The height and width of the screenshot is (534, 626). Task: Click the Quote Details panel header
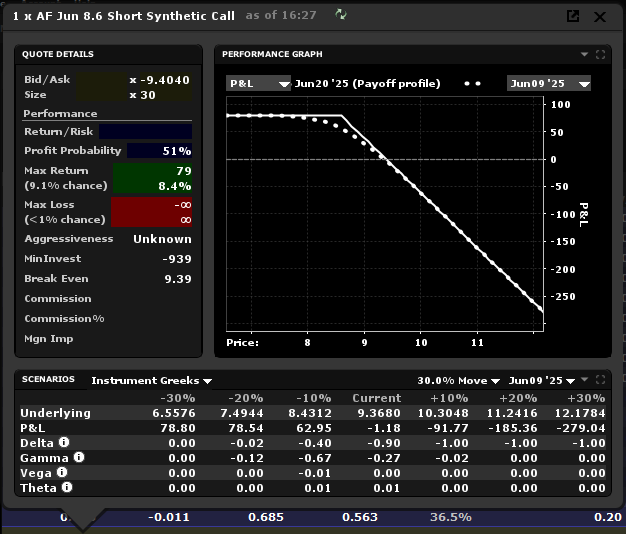(x=59, y=54)
